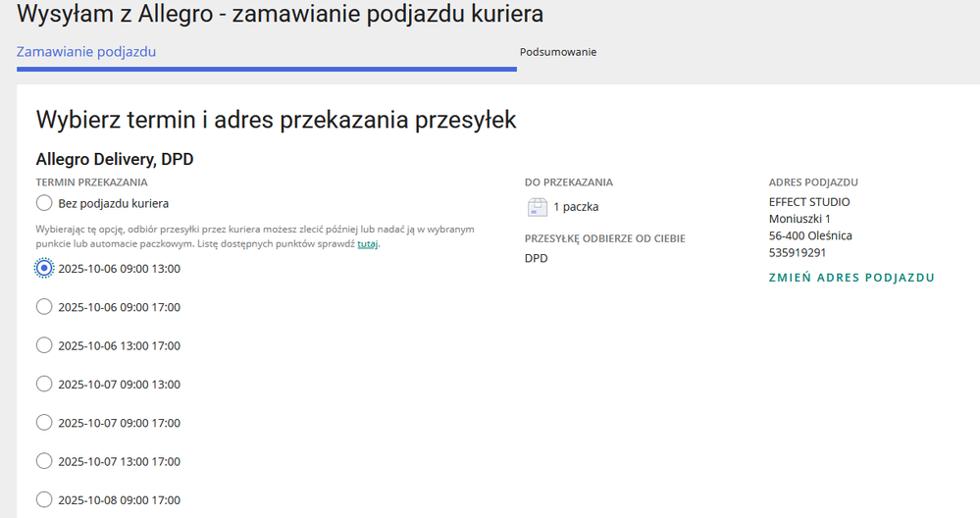This screenshot has width=980, height=518.
Task: Pick the 2025-10-06 13:00 17:00 time slot
Action: (x=44, y=345)
